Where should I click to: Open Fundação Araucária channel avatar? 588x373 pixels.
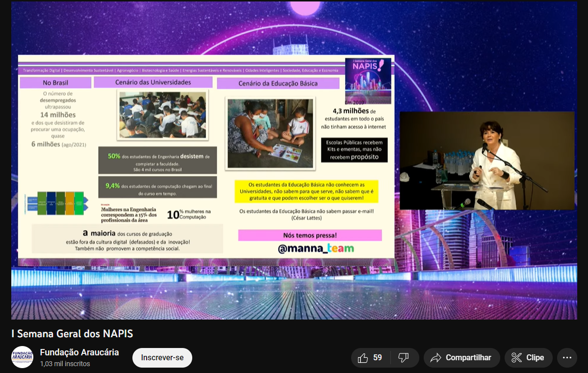tap(22, 357)
